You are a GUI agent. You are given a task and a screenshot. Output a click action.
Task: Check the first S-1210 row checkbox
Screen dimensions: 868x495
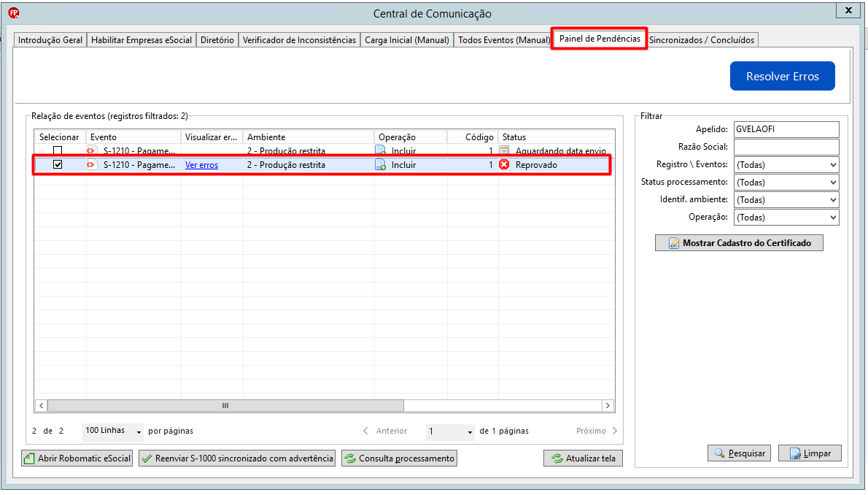[x=58, y=150]
